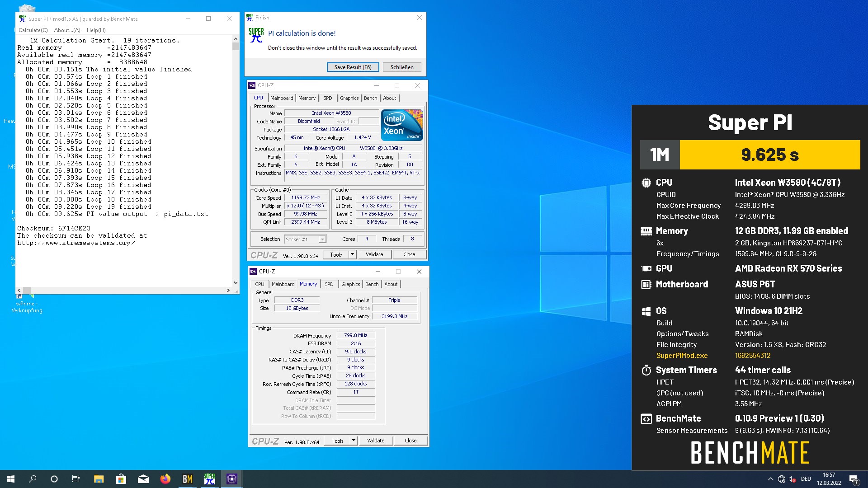Open File Explorer from taskbar

99,479
